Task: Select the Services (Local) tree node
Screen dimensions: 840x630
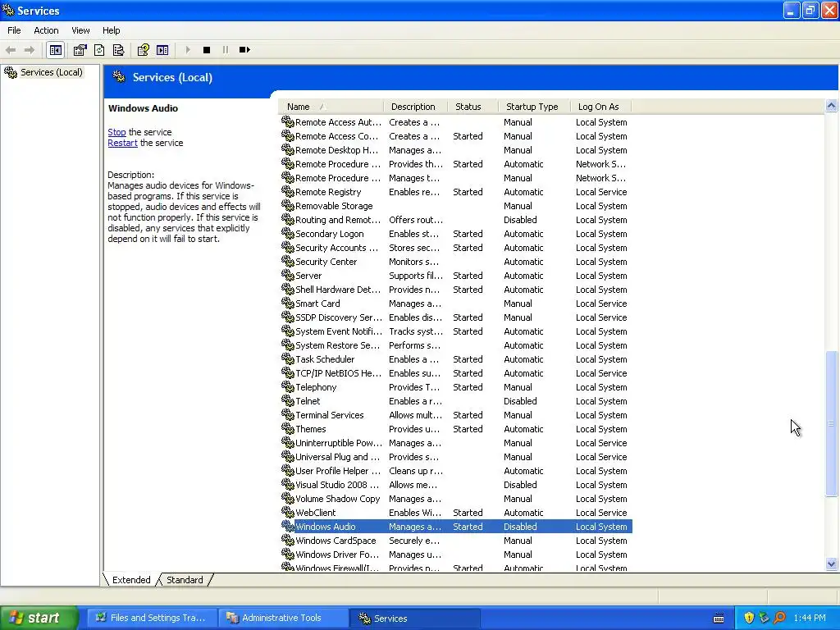Action: 52,72
